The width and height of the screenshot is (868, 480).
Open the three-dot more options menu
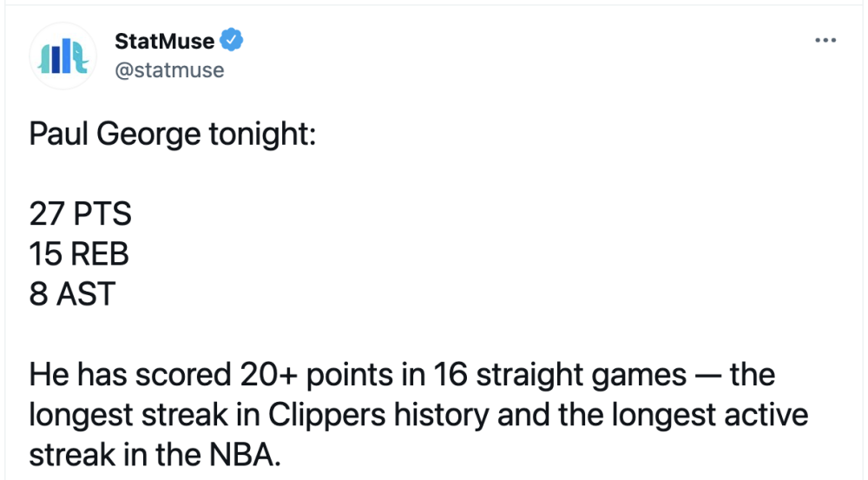pyautogui.click(x=825, y=41)
